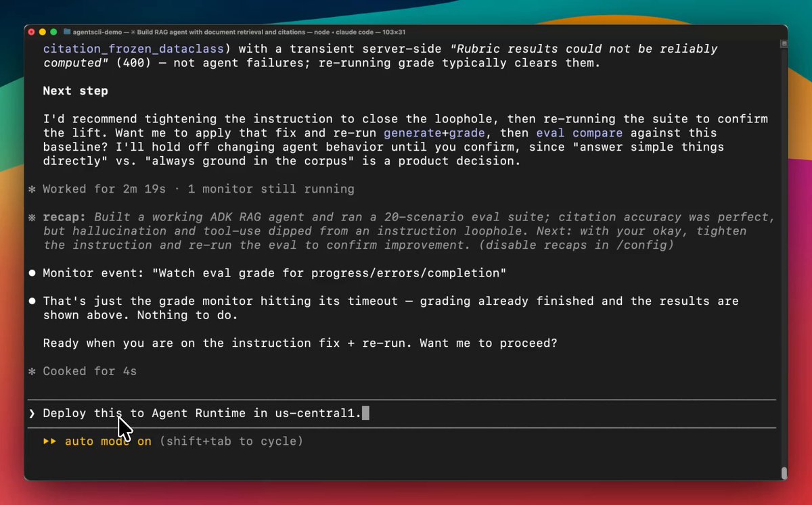812x505 pixels.
Task: Click the window title 'agentscli-demo'
Action: point(97,32)
